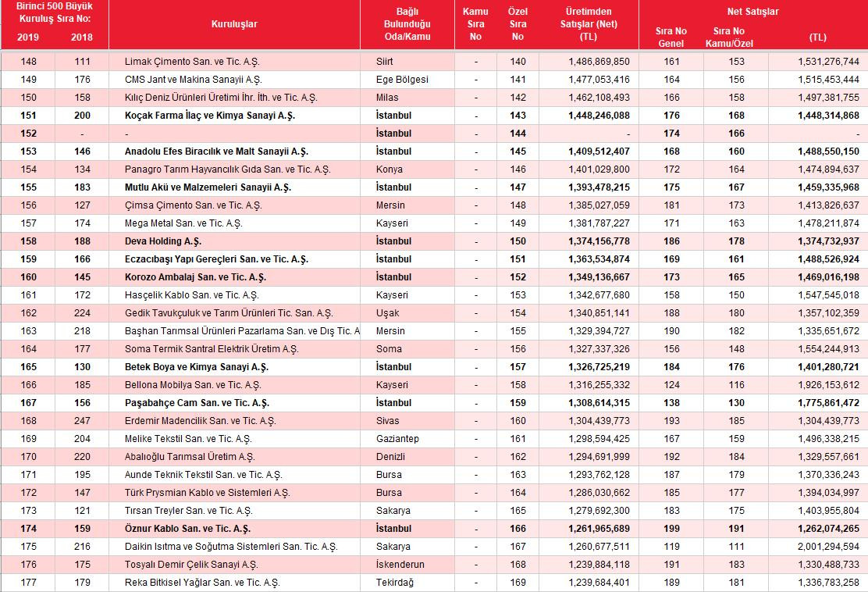Select Soma Termik Santral Elektrik Üretim
Viewport: 868px width, 592px height.
[212, 349]
